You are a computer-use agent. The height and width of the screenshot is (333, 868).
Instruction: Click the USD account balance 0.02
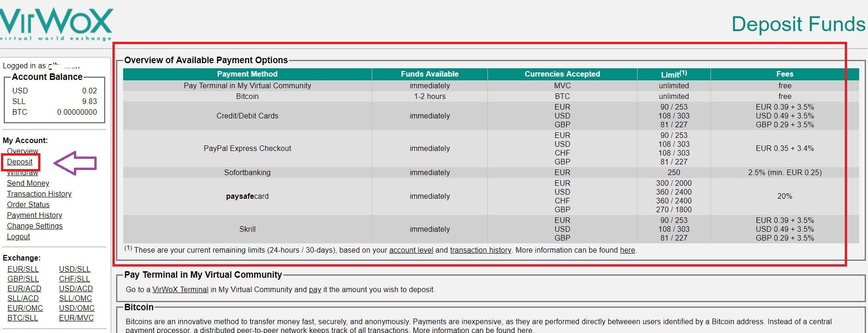coord(90,91)
